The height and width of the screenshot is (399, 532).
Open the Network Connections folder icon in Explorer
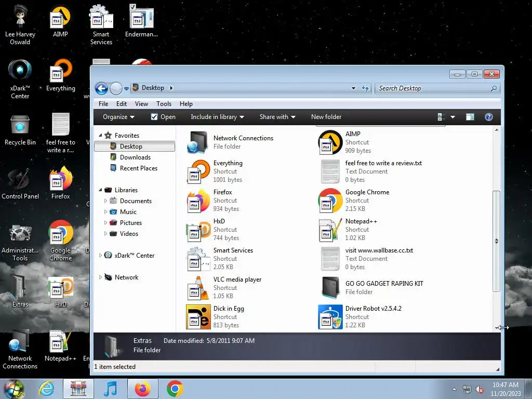(197, 142)
